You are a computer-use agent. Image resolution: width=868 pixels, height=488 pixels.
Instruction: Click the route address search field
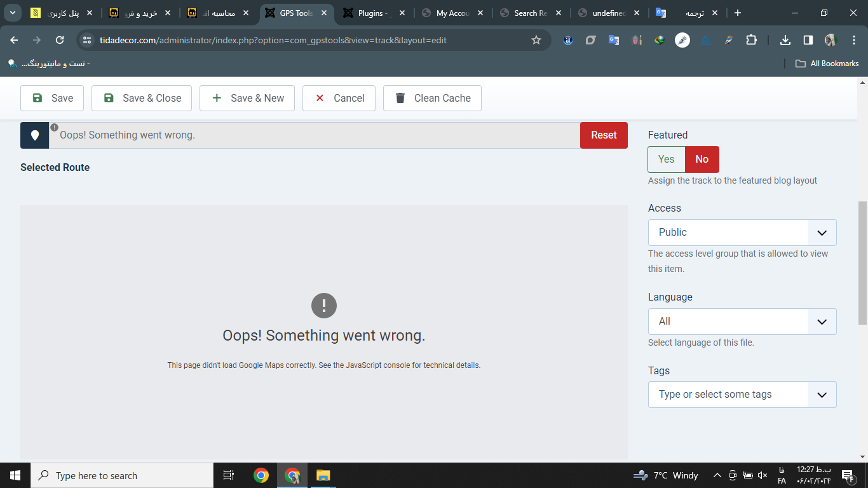(x=314, y=135)
